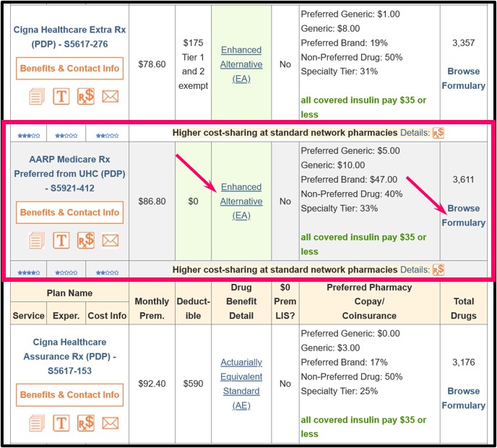Click the T text icon under AARP Medicare Rx
Viewport: 497px width, 448px height.
pyautogui.click(x=61, y=241)
